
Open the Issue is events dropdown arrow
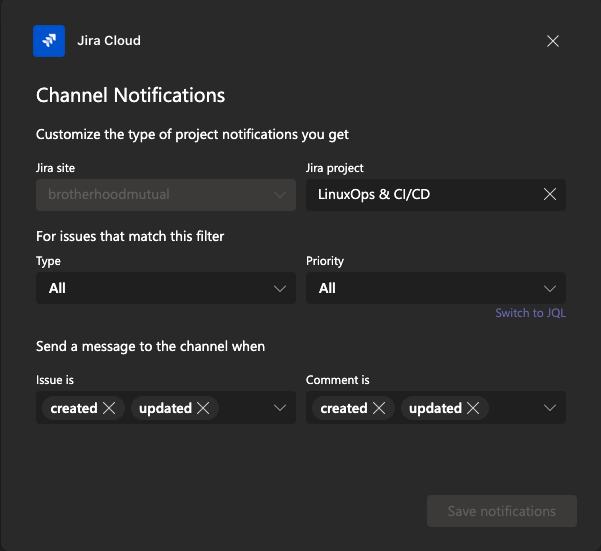tap(280, 408)
